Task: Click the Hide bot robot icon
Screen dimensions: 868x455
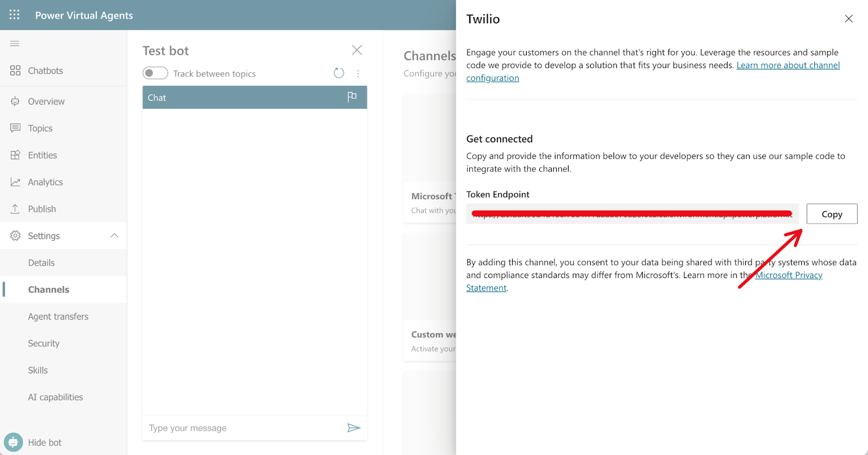Action: [x=14, y=442]
